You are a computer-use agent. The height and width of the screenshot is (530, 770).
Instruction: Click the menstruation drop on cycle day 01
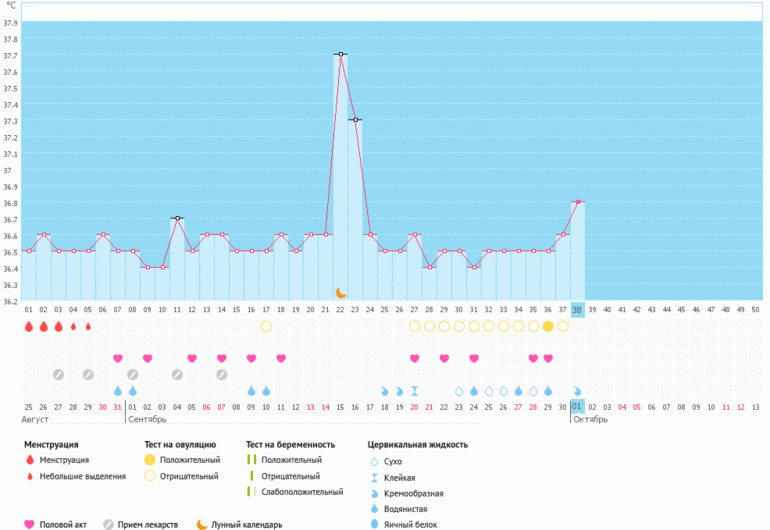pyautogui.click(x=29, y=326)
